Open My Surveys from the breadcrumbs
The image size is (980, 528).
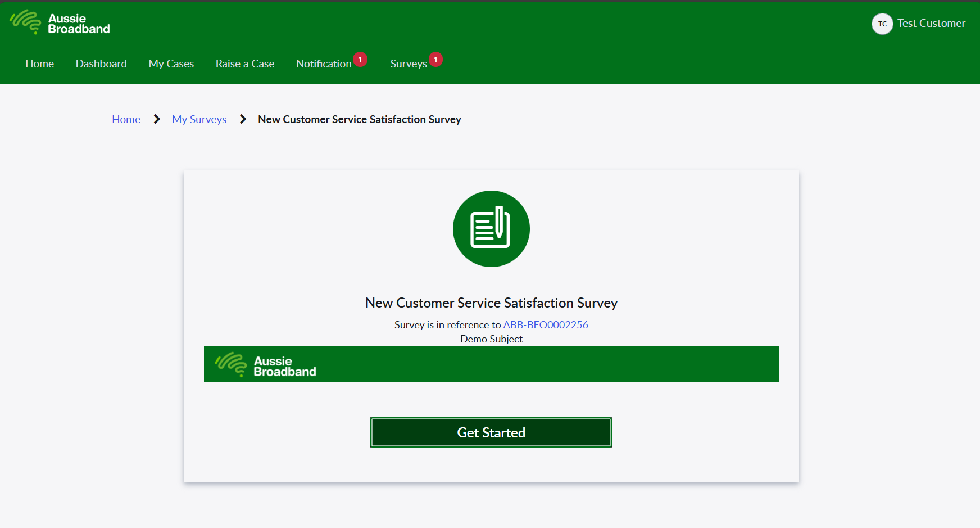199,119
